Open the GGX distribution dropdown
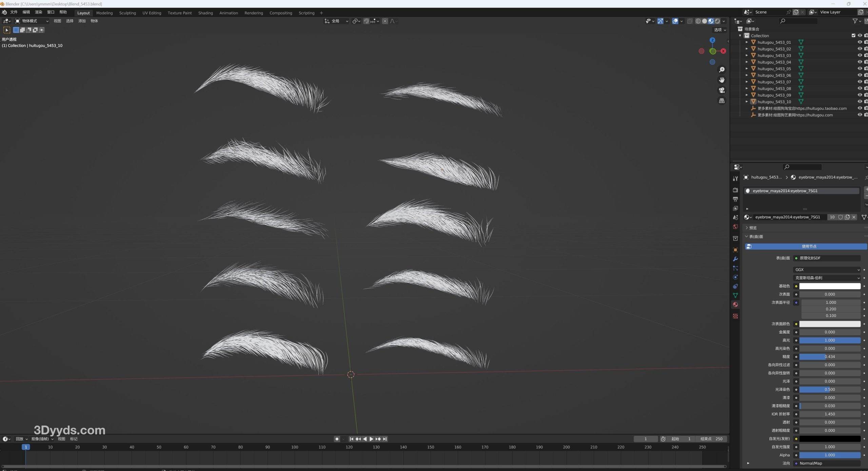 click(827, 270)
